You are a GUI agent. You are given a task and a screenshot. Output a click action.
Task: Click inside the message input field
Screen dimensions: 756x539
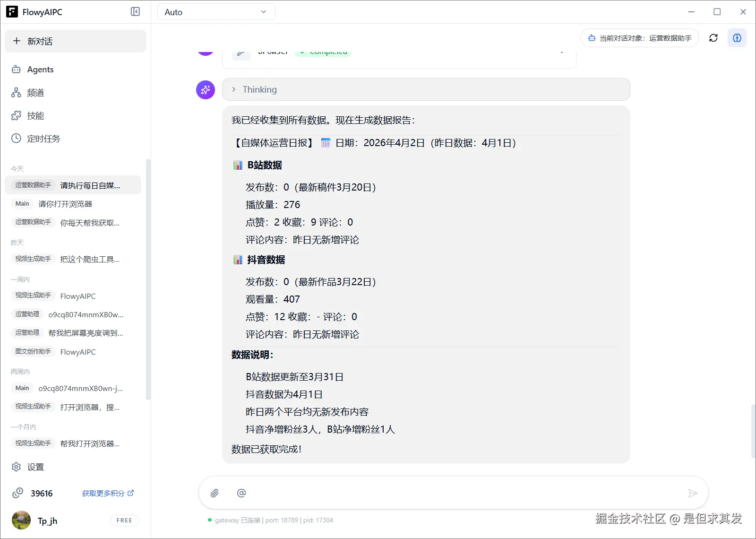449,493
